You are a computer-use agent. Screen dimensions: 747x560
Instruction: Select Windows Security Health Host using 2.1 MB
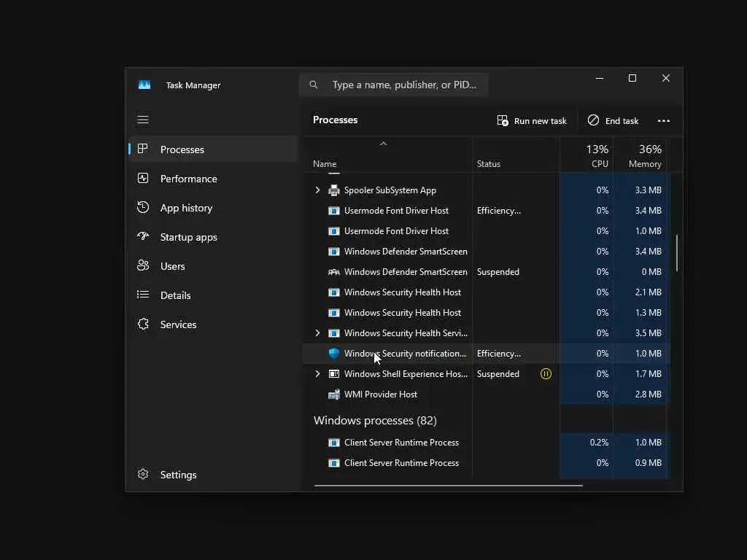point(486,292)
